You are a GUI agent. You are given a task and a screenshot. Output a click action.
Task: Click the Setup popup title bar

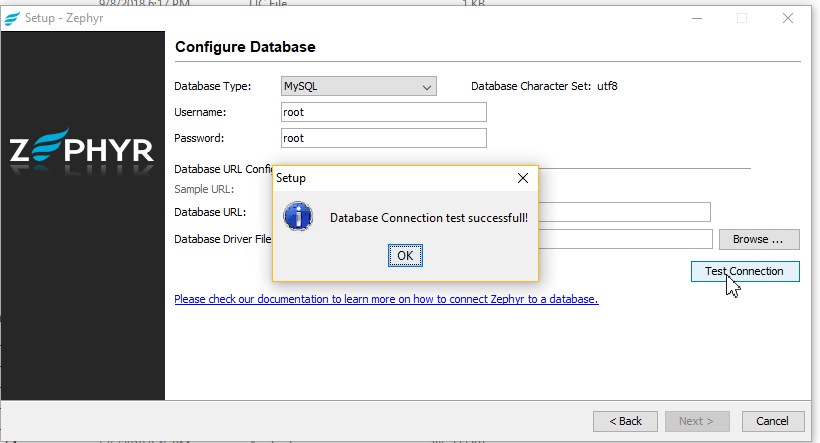point(390,178)
